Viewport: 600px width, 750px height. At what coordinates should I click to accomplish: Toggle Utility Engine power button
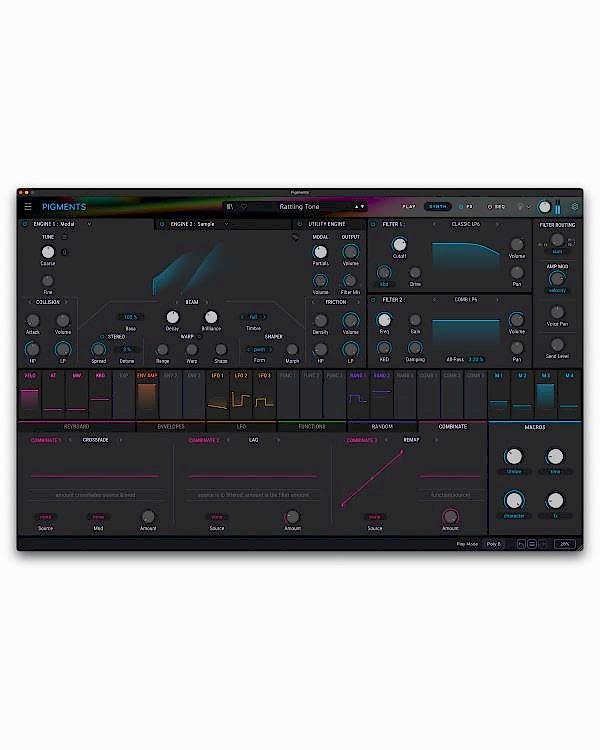pos(300,224)
